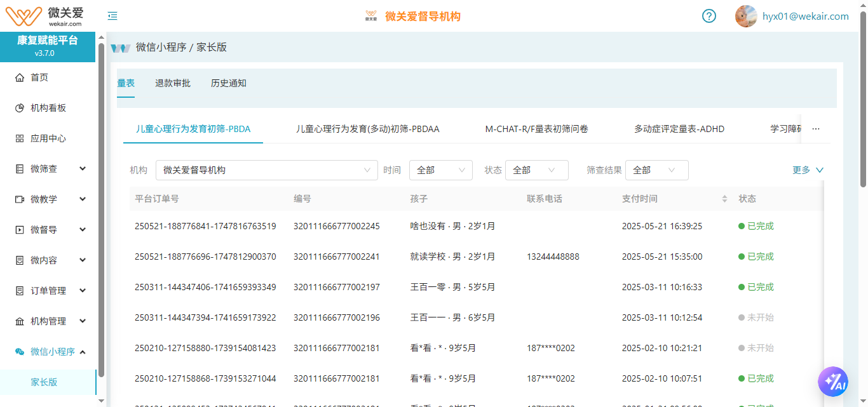
Task: Open the 筛查结果 filter dropdown
Action: tap(656, 170)
